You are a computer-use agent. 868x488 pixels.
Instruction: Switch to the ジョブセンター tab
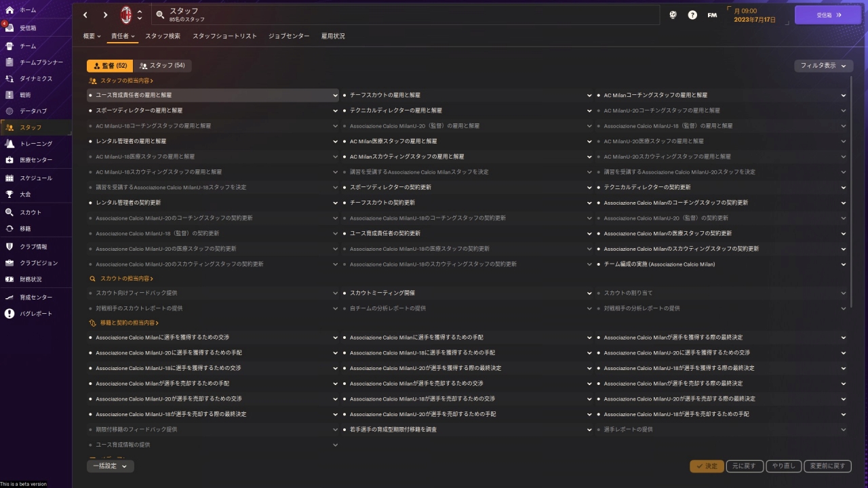point(289,36)
